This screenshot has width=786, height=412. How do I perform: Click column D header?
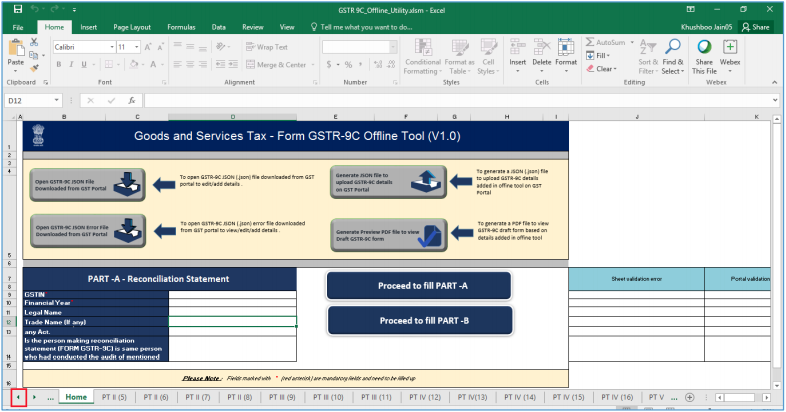[x=233, y=117]
